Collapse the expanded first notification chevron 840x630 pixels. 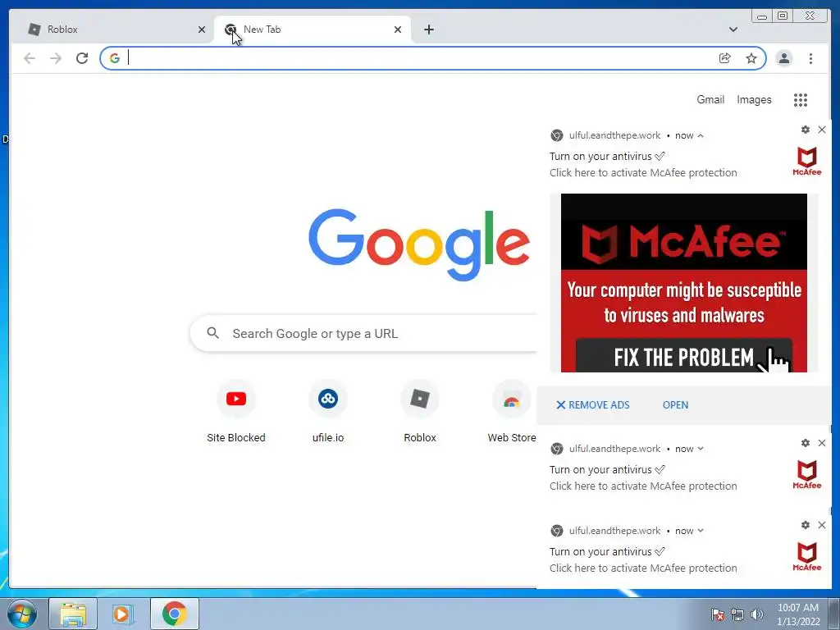click(x=701, y=135)
